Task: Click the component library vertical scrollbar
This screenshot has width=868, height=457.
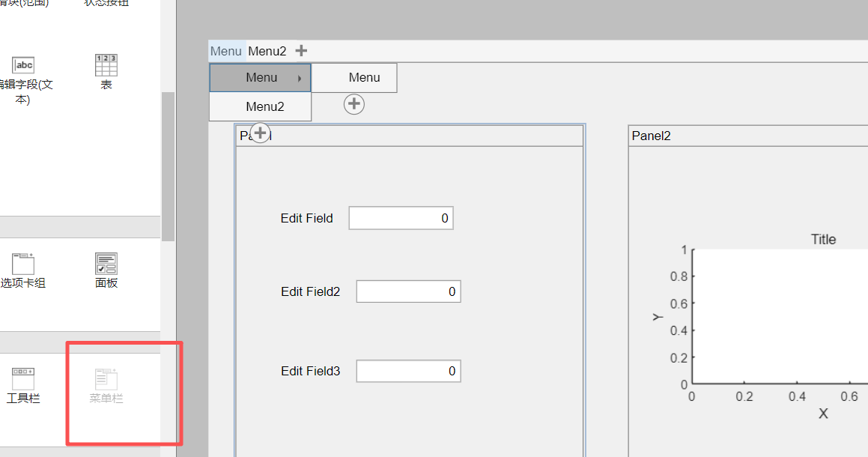Action: (168, 165)
